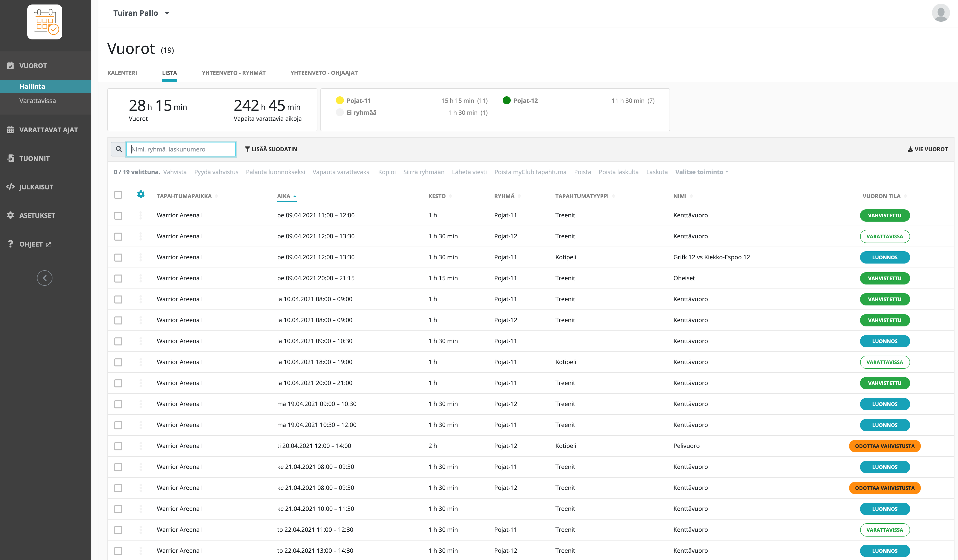Viewport: 958px width, 560px height.
Task: Sort by Ryhmä column
Action: click(x=507, y=196)
